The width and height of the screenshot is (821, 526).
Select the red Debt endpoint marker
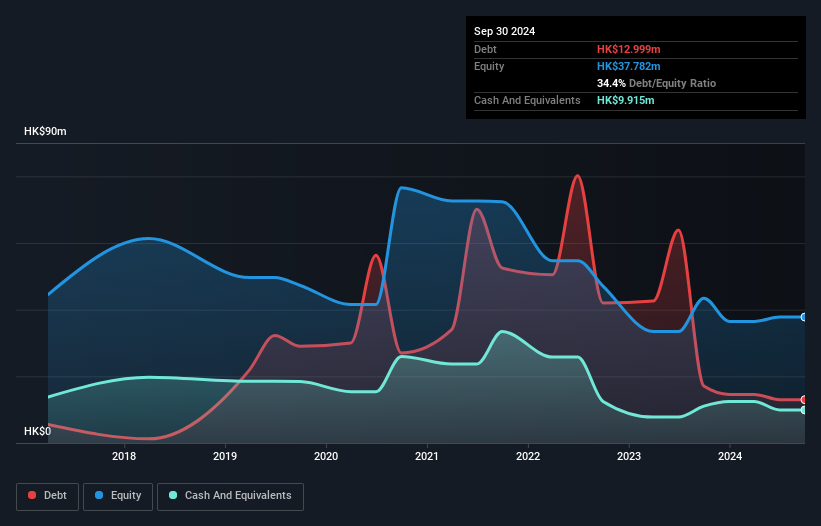pos(804,400)
